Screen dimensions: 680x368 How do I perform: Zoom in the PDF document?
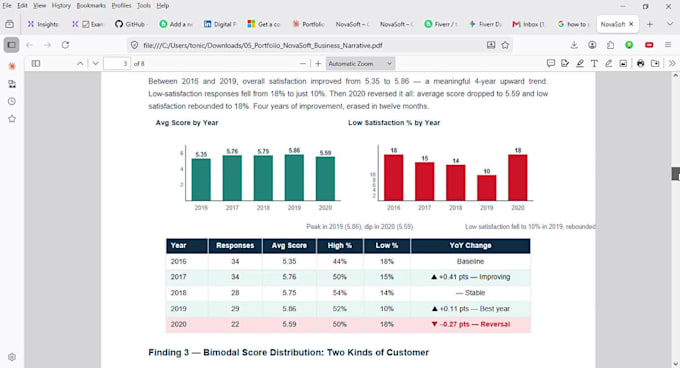[x=318, y=64]
